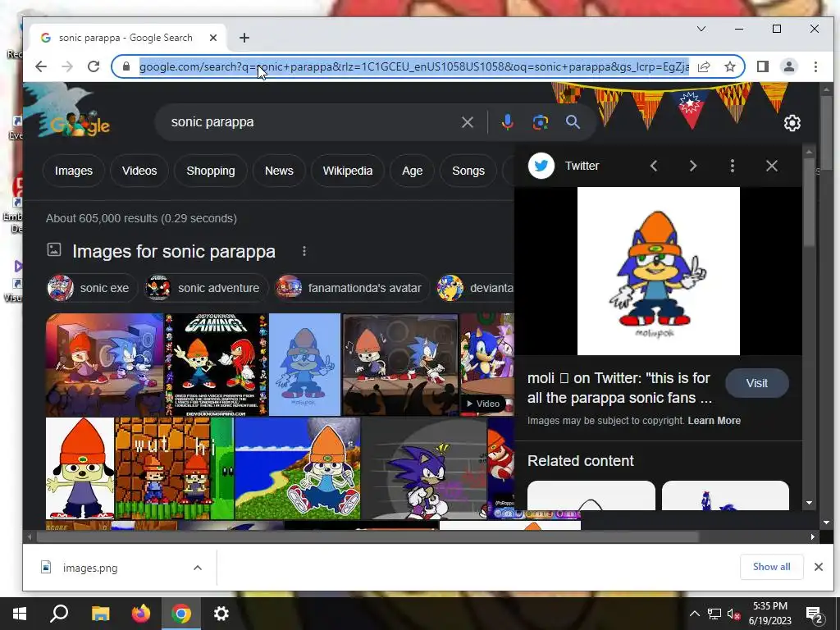This screenshot has width=840, height=630.
Task: Open the PaRappa on white background thumbnail
Action: (80, 468)
